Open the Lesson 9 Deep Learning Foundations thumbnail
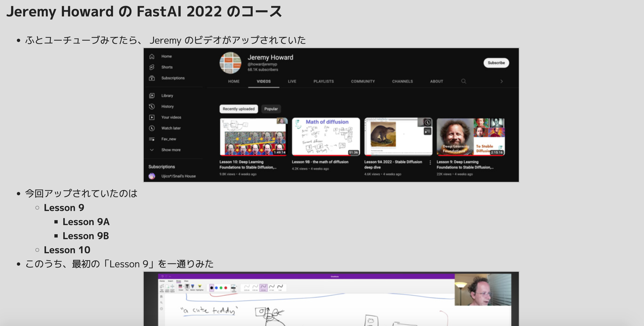Viewport: 644px width, 326px height. click(x=471, y=137)
